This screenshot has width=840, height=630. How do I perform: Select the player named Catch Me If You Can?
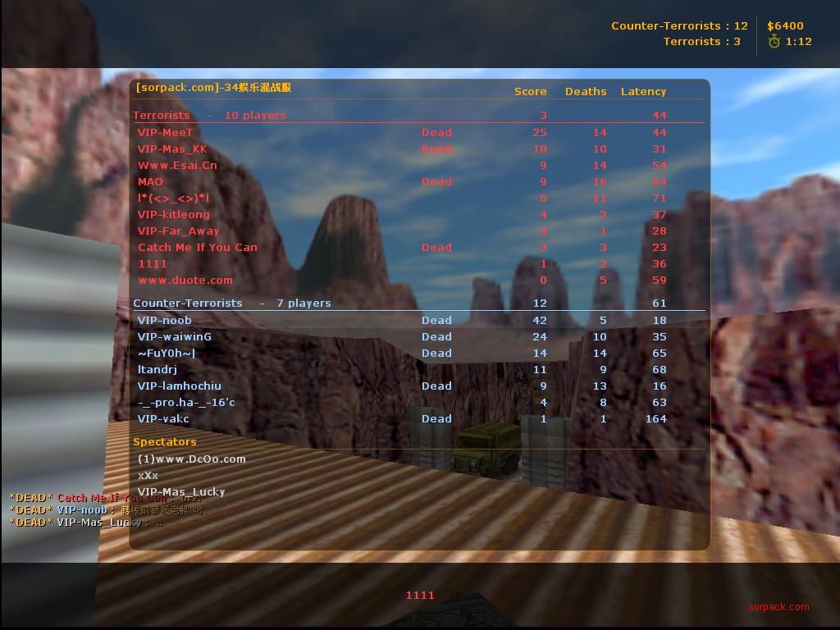click(197, 247)
